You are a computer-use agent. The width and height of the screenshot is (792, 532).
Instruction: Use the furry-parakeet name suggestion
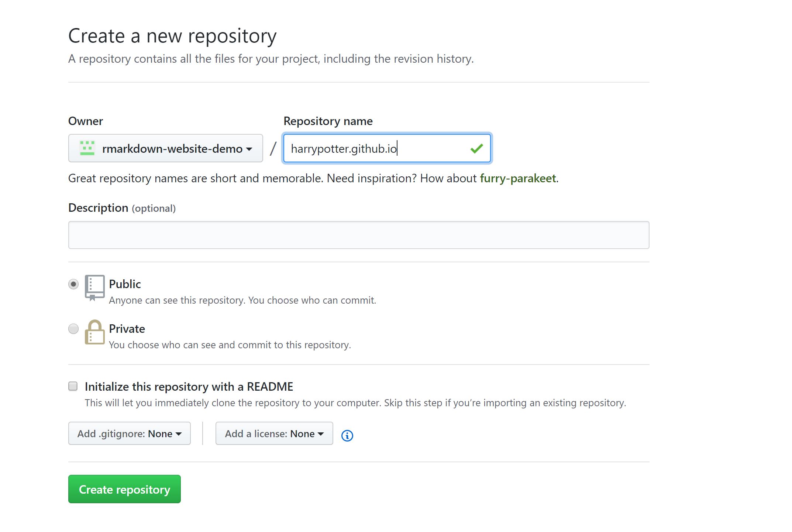pos(518,179)
